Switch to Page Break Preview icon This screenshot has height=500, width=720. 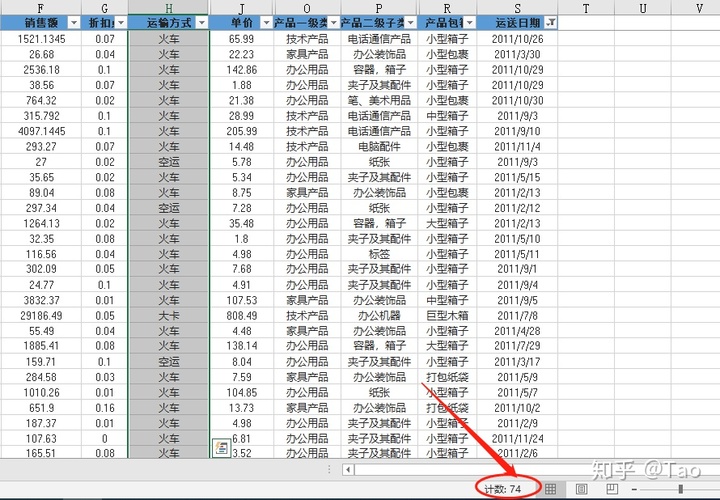tap(612, 489)
